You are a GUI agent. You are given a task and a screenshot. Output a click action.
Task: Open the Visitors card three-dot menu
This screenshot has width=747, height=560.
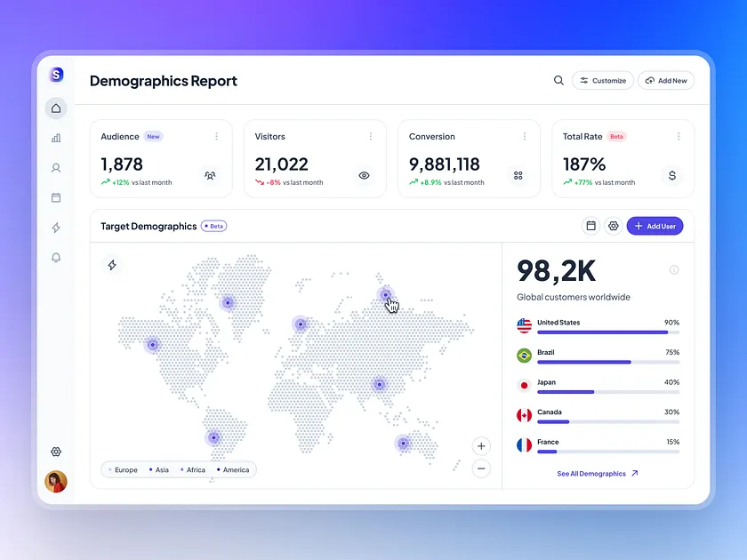tap(371, 136)
